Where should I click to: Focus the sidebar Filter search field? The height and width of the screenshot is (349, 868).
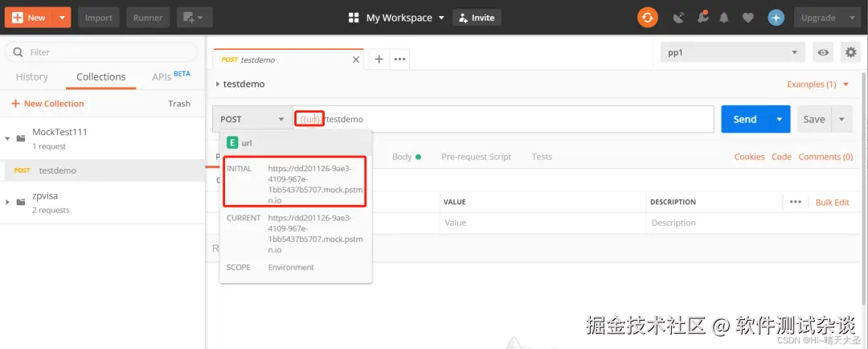coord(101,52)
